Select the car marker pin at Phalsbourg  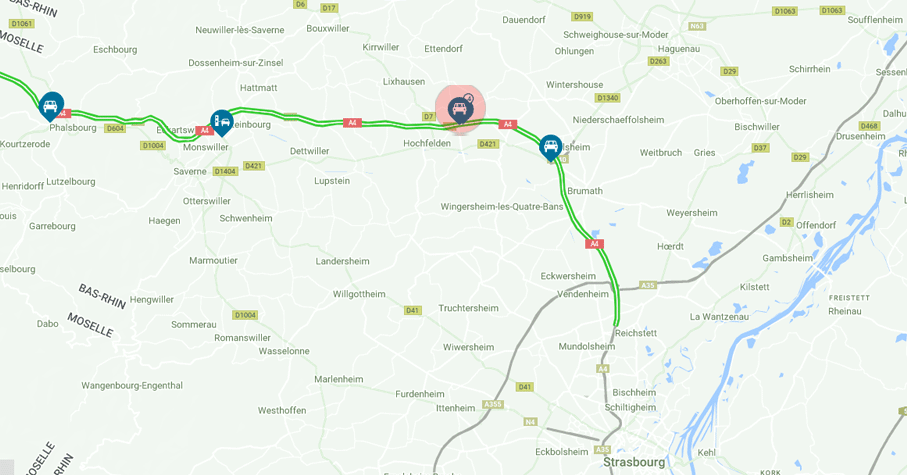51,107
